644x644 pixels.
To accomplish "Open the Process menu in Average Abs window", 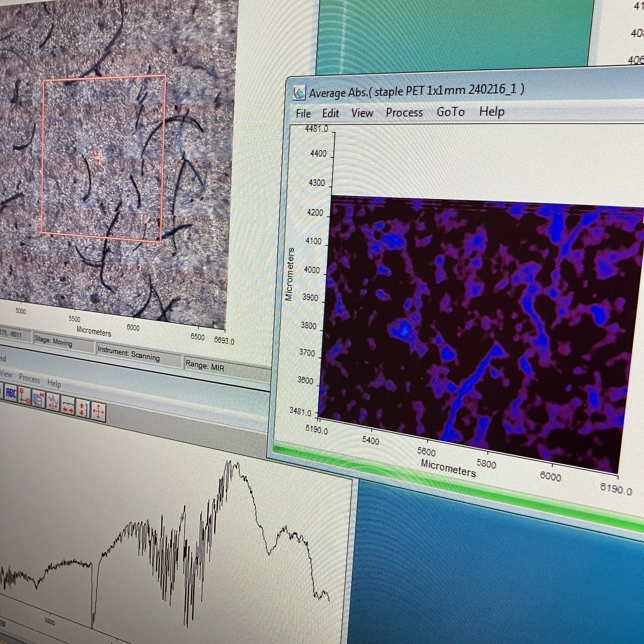I will pos(404,112).
